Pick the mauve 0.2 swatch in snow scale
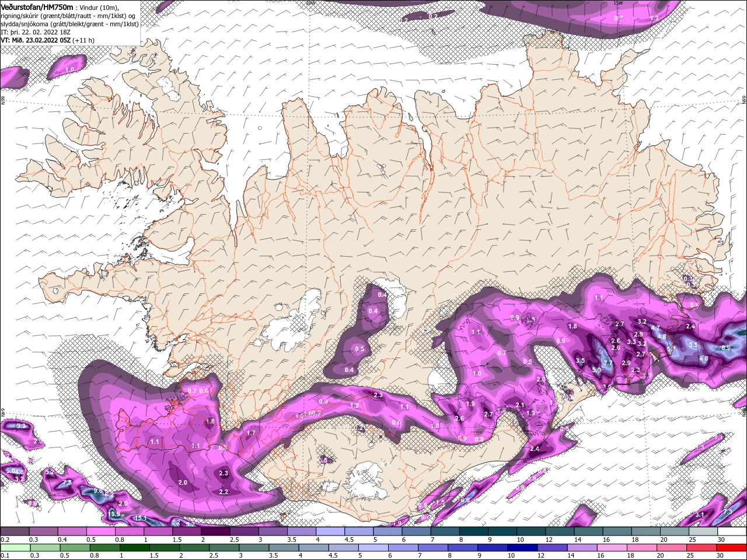The height and width of the screenshot is (560, 747). point(15,531)
